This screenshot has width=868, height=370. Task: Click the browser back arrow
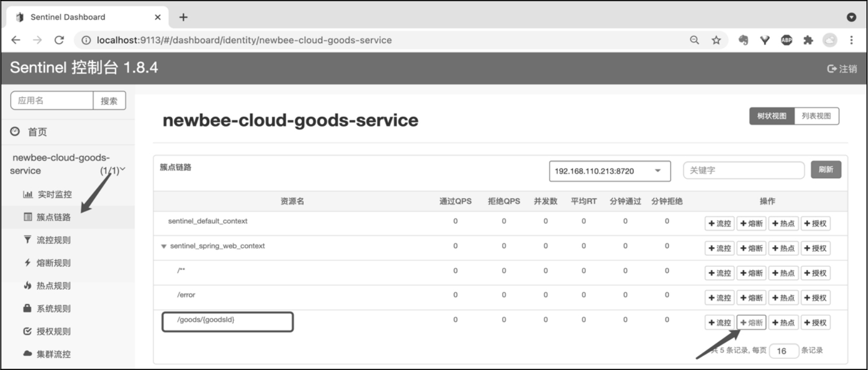(x=16, y=40)
